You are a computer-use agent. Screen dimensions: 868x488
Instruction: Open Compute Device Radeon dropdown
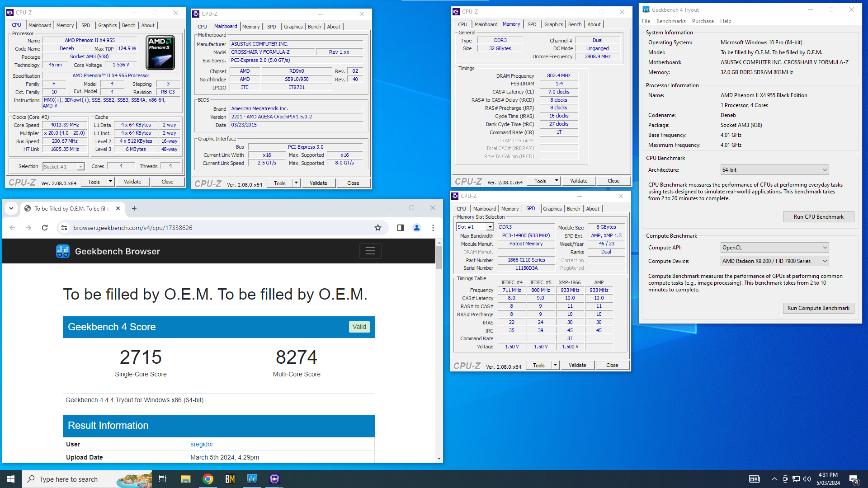tap(774, 261)
